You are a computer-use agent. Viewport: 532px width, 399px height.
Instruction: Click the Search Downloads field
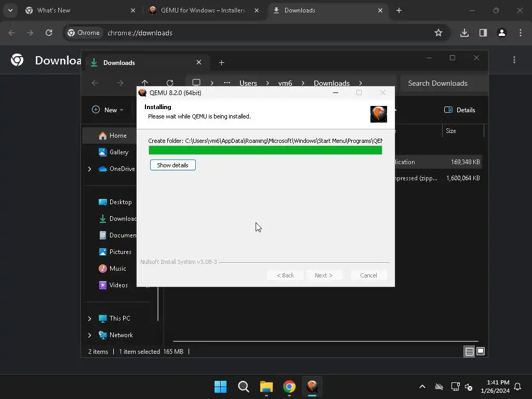pyautogui.click(x=444, y=83)
